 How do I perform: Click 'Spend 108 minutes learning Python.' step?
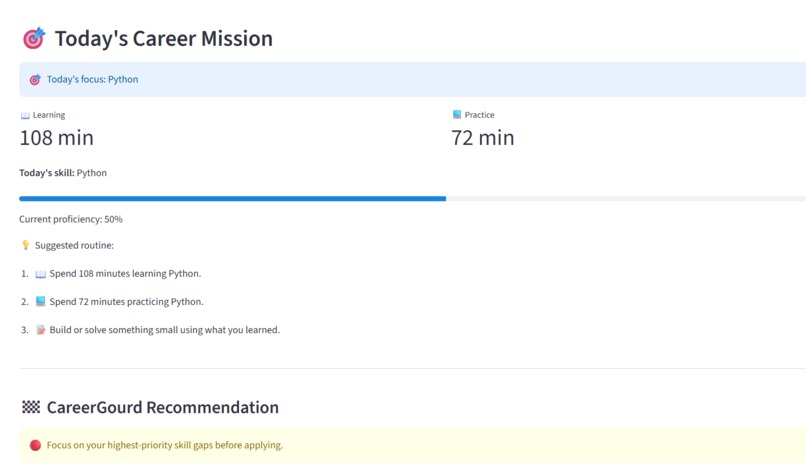coord(125,274)
